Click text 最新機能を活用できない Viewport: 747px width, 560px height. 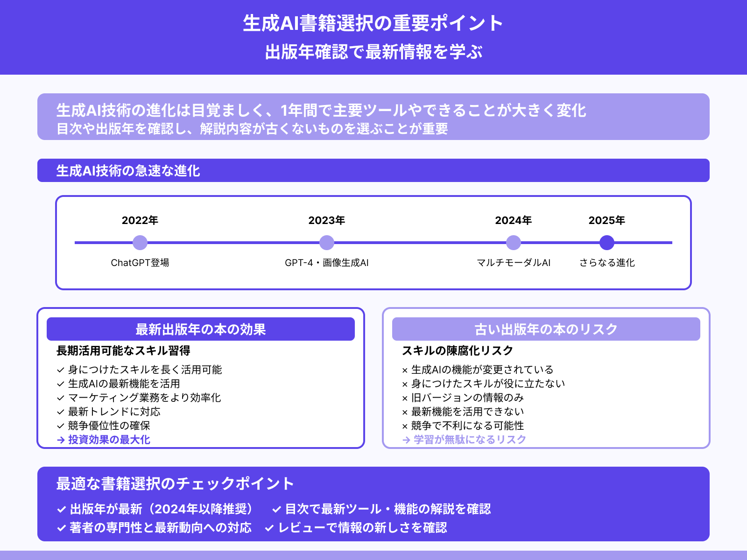pyautogui.click(x=468, y=412)
